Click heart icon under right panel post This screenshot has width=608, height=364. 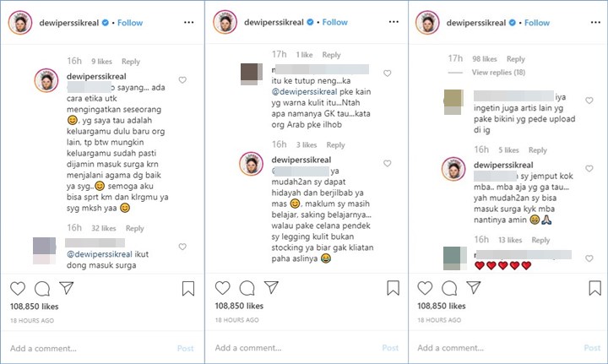tap(427, 288)
